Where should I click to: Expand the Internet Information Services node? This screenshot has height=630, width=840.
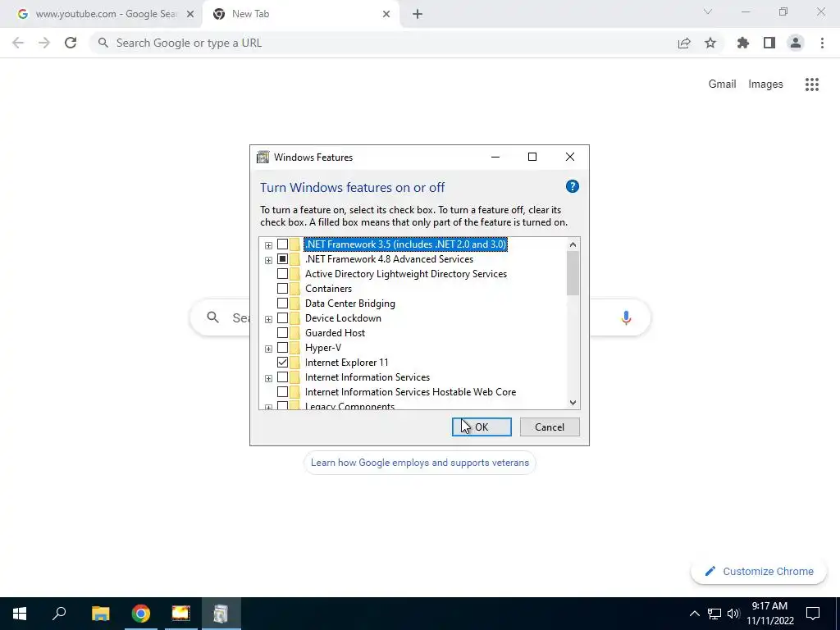[268, 378]
